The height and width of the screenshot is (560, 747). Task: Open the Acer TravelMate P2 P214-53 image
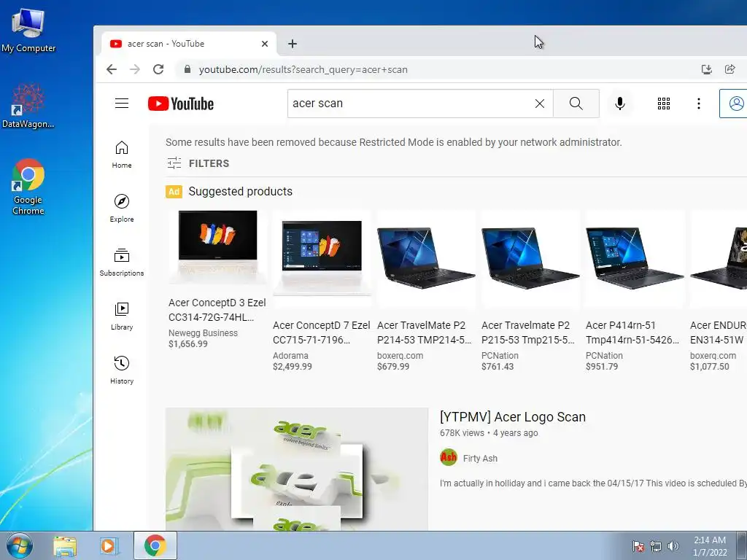point(426,257)
